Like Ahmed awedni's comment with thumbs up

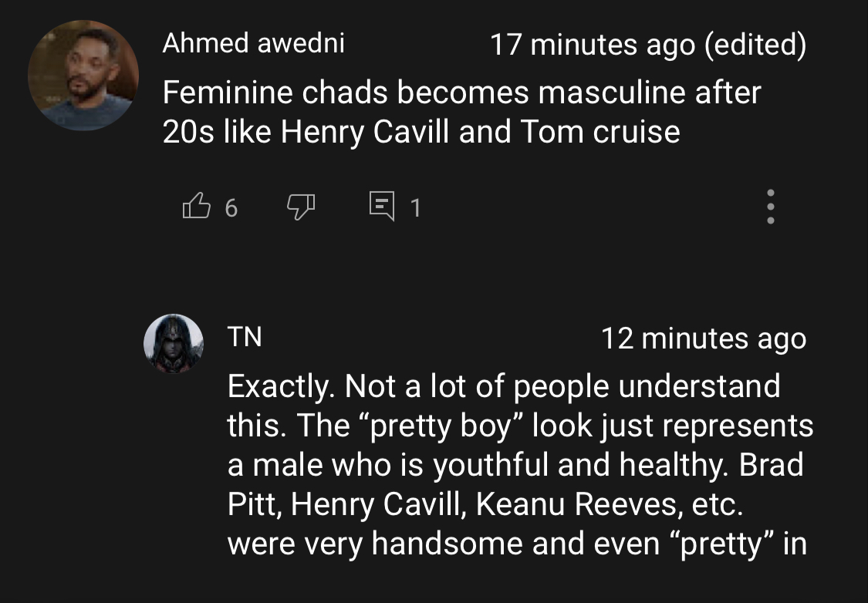[x=197, y=206]
